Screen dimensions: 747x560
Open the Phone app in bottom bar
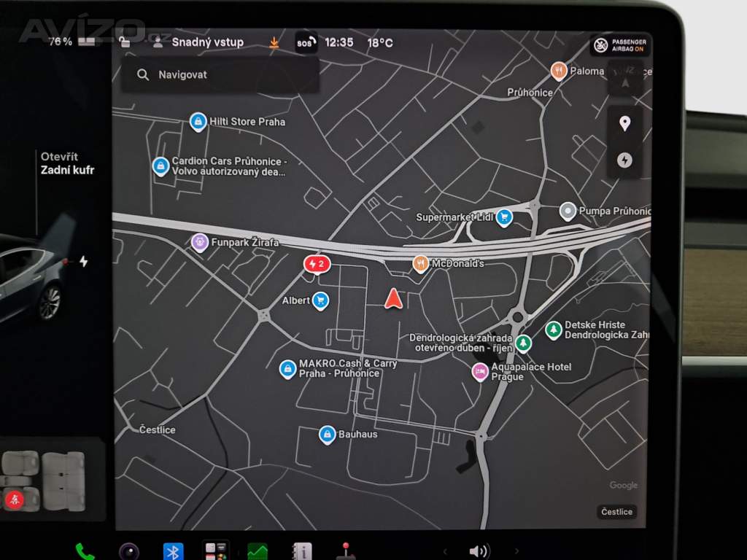(85, 552)
